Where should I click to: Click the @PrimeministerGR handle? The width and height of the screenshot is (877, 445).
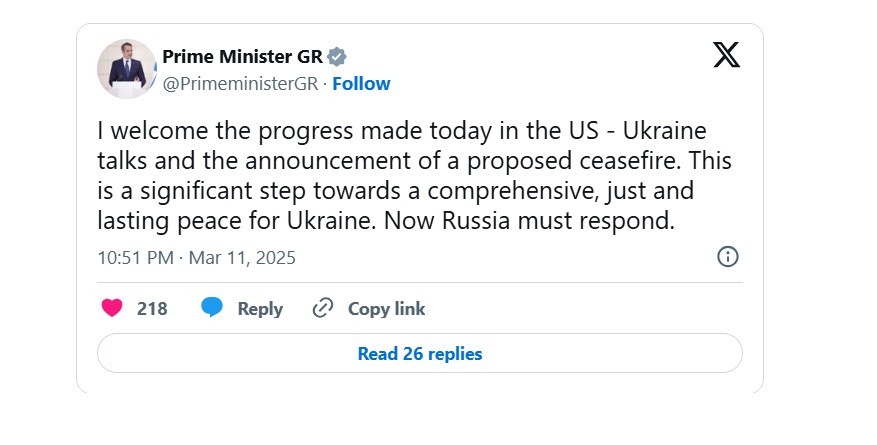(x=241, y=84)
